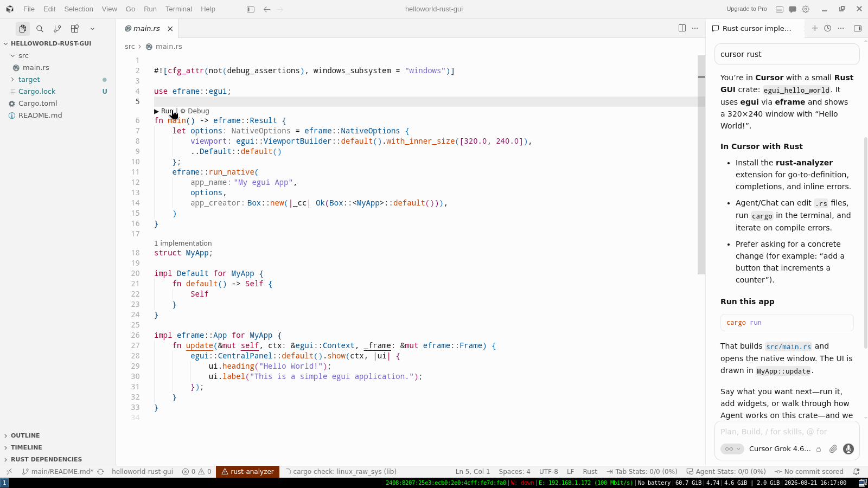This screenshot has width=868, height=488.
Task: Toggle the bottom panel layout icon
Action: point(780,9)
